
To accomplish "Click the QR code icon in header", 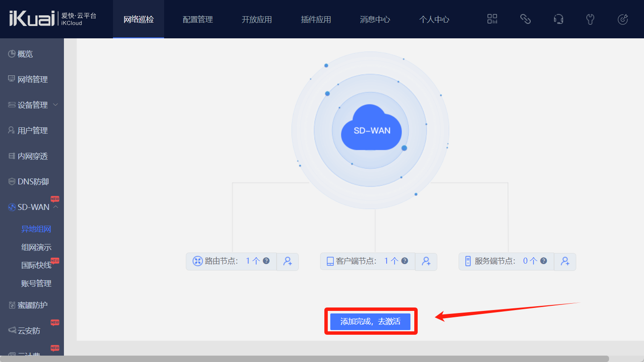I will click(492, 19).
